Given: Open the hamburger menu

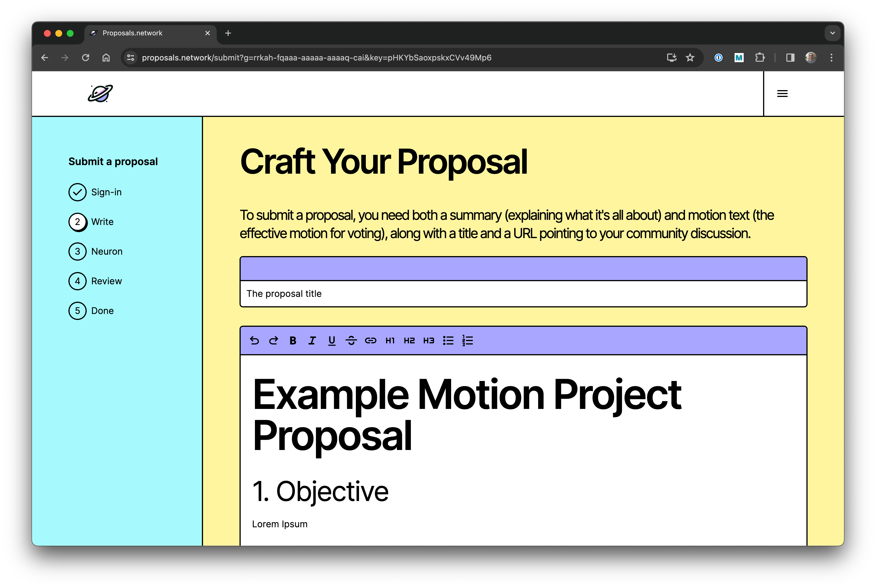Looking at the screenshot, I should click(782, 93).
